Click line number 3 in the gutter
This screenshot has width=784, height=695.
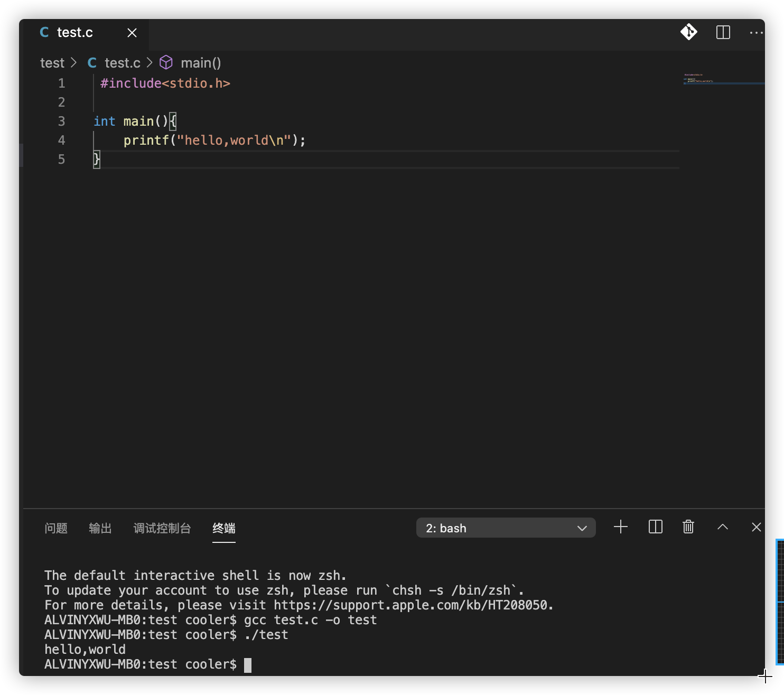pos(62,121)
